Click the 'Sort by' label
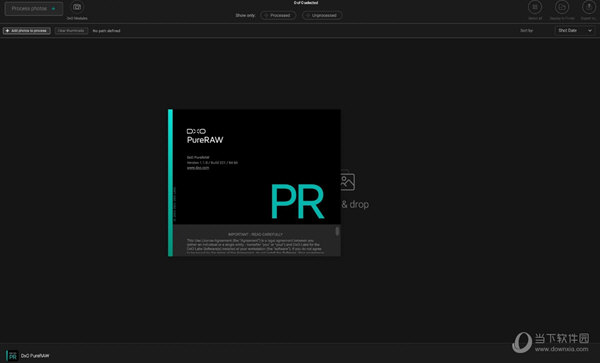This screenshot has height=363, width=600. pyautogui.click(x=526, y=30)
